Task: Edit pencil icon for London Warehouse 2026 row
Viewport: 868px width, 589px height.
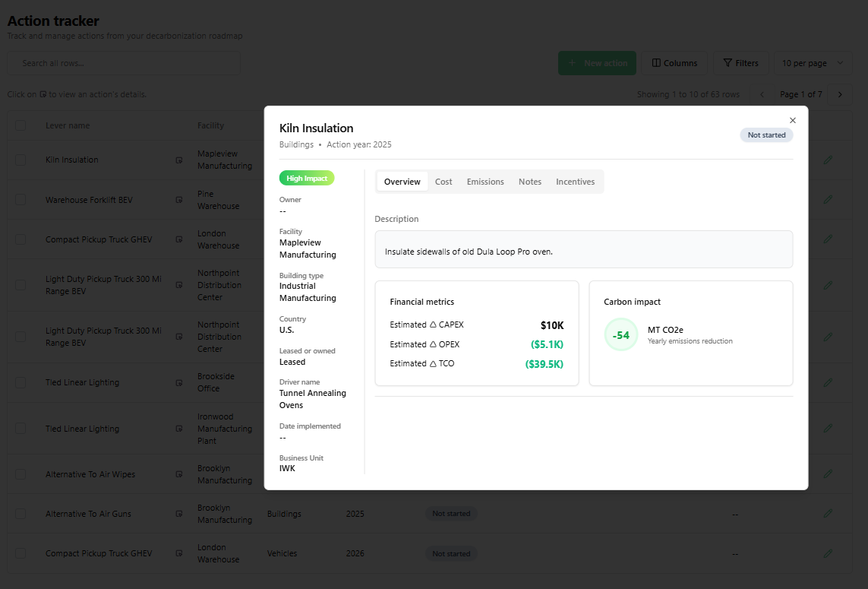Action: (828, 553)
